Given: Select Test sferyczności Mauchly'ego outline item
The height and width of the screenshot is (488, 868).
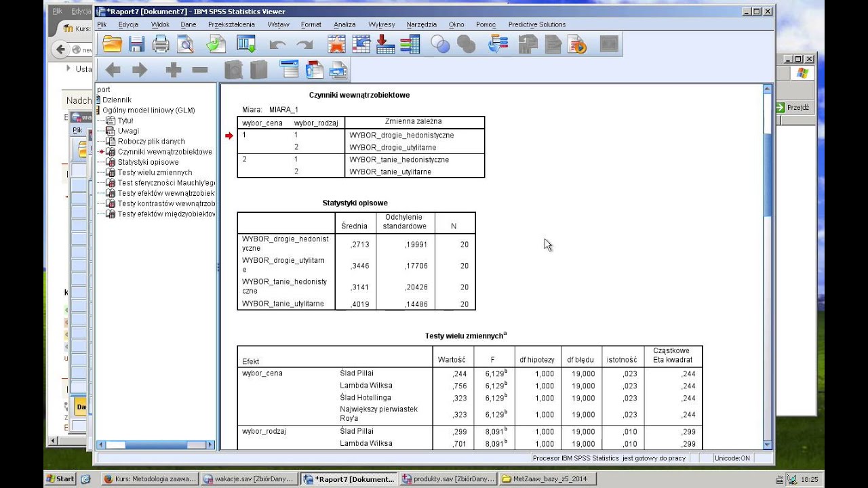Looking at the screenshot, I should point(166,183).
